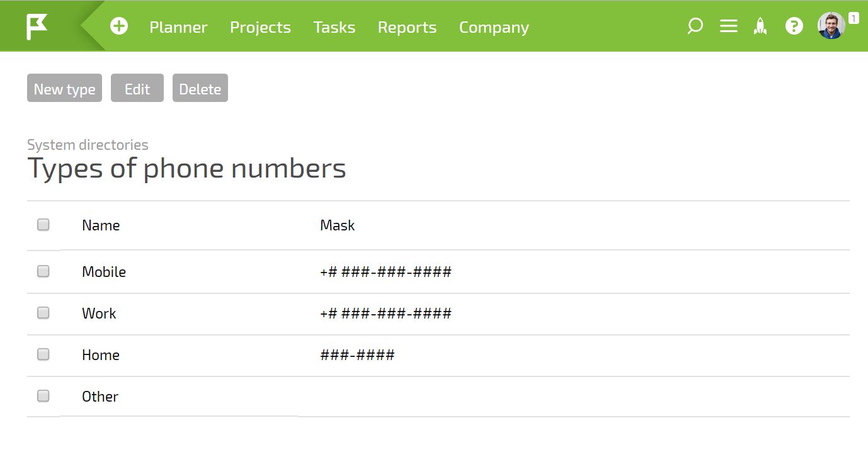Open the Tasks menu
The width and height of the screenshot is (868, 457).
click(x=334, y=27)
